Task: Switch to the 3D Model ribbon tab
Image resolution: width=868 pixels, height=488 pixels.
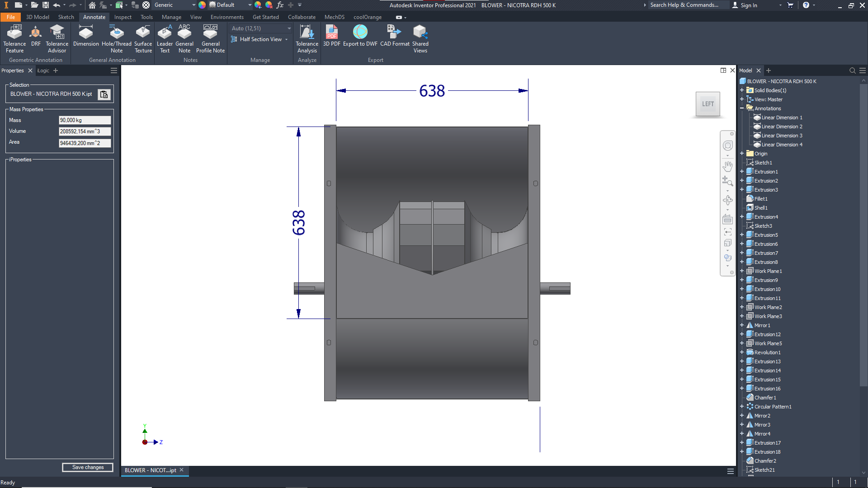Action: point(38,17)
